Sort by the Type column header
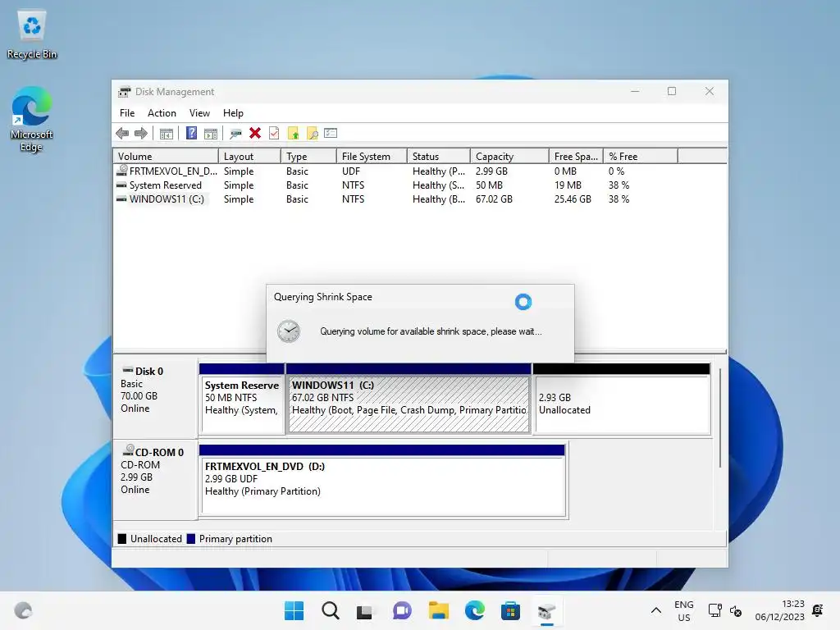The width and height of the screenshot is (840, 630). 308,157
